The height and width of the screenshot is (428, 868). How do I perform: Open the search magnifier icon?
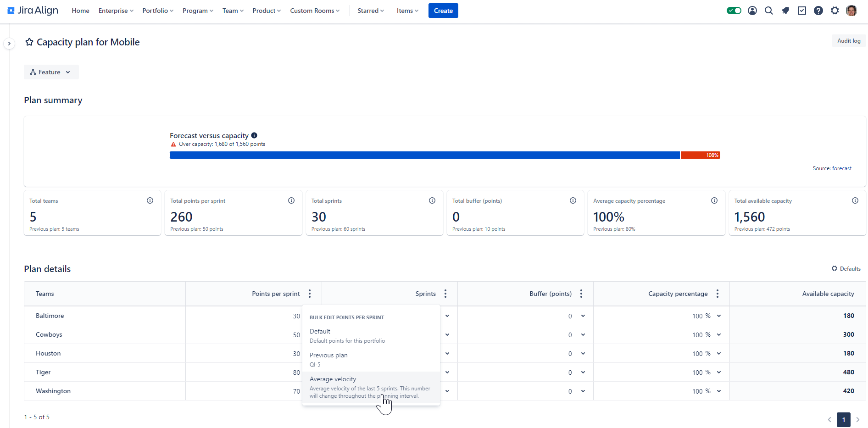769,11
